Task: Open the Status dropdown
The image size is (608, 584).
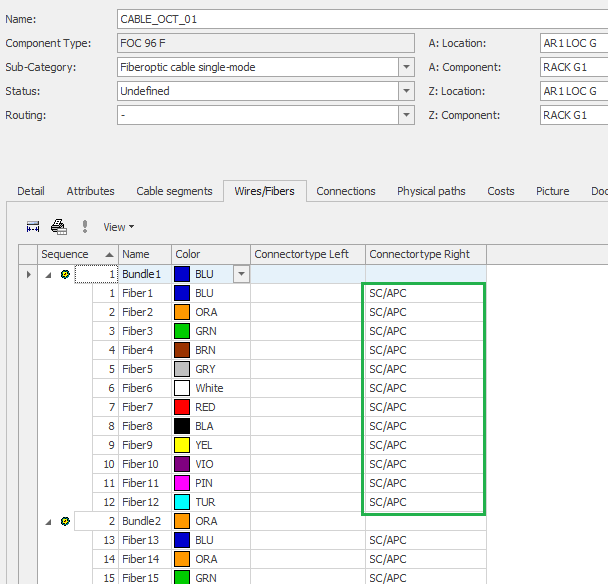Action: (x=406, y=91)
